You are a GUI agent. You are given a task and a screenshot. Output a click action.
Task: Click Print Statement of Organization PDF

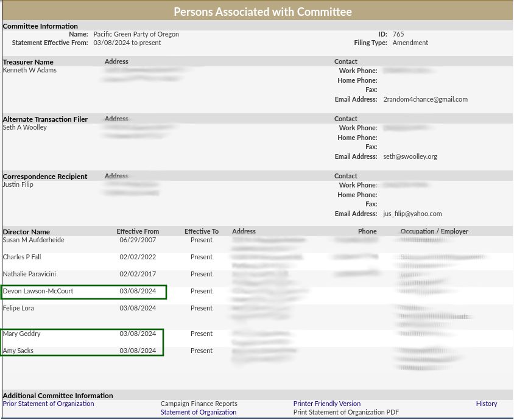346,412
